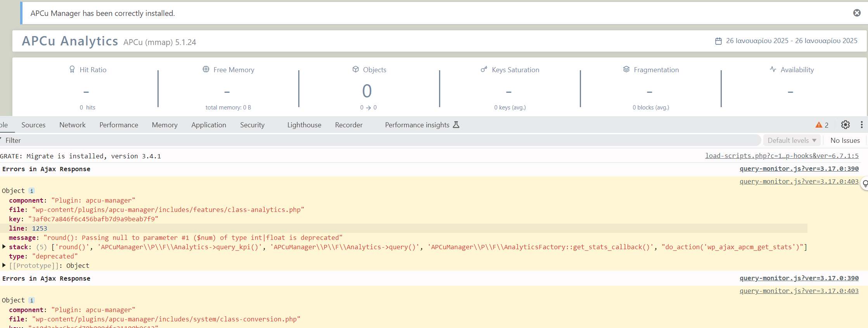The height and width of the screenshot is (328, 868).
Task: Click the '0 blocks (avg.)' text
Action: click(x=651, y=108)
